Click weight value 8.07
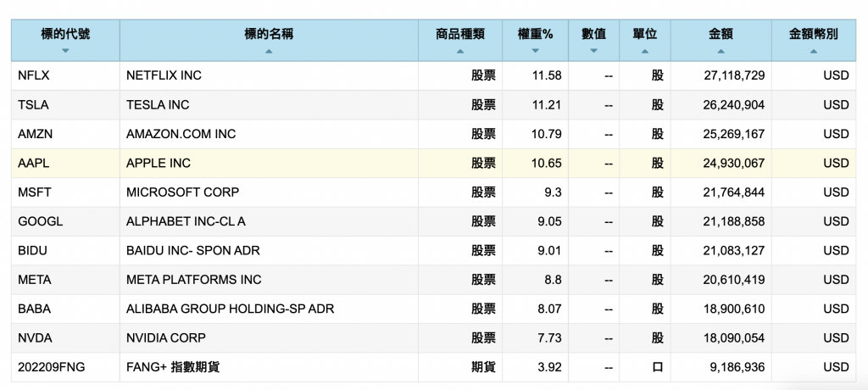The height and width of the screenshot is (390, 868). click(549, 309)
